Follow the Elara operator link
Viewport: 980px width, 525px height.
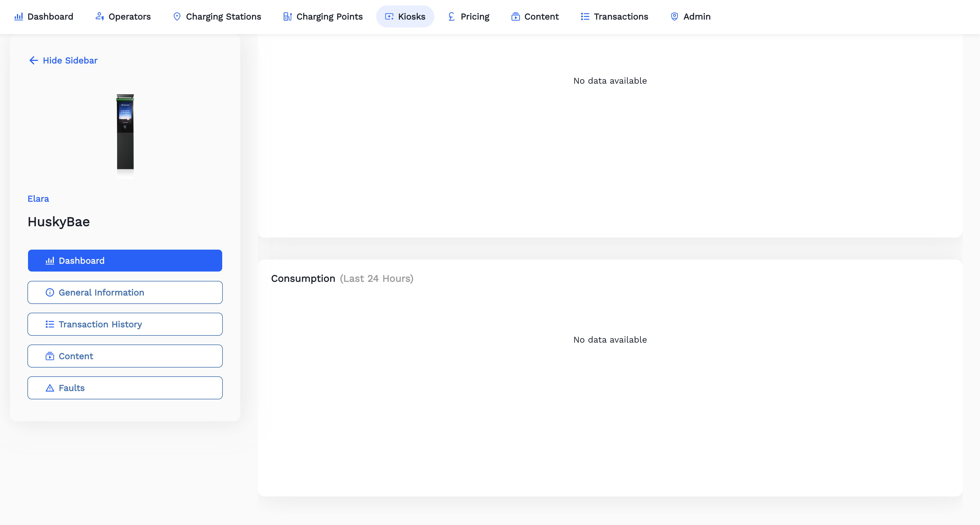pos(38,199)
